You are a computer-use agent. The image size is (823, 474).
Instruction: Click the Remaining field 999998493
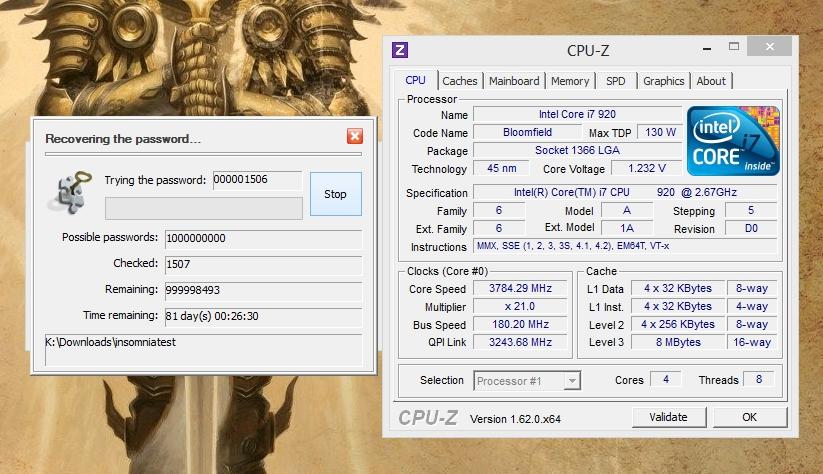pyautogui.click(x=263, y=290)
